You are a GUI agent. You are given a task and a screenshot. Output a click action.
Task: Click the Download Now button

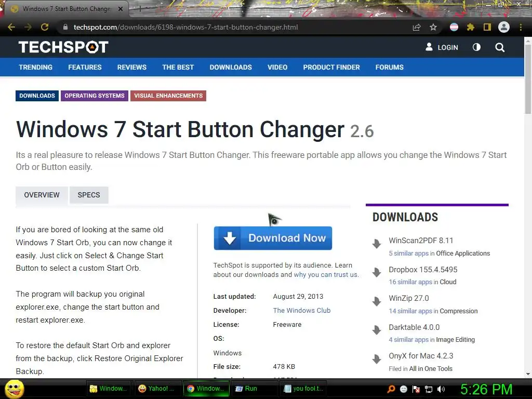[273, 238]
